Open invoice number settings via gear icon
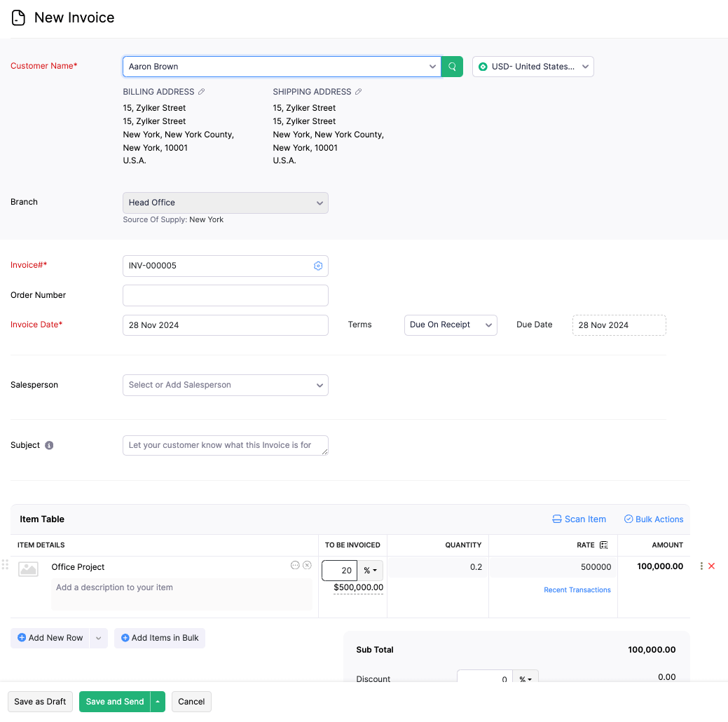The height and width of the screenshot is (722, 728). (x=318, y=266)
